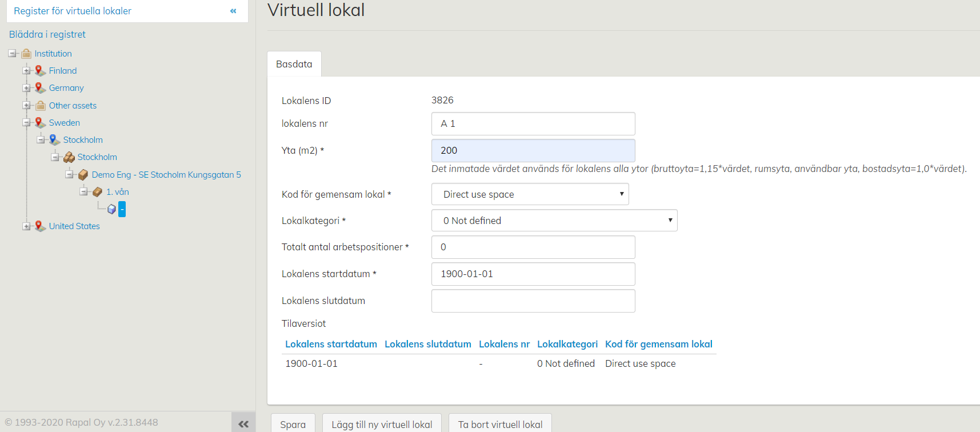Click the Spara button
The width and height of the screenshot is (980, 432).
[x=293, y=424]
